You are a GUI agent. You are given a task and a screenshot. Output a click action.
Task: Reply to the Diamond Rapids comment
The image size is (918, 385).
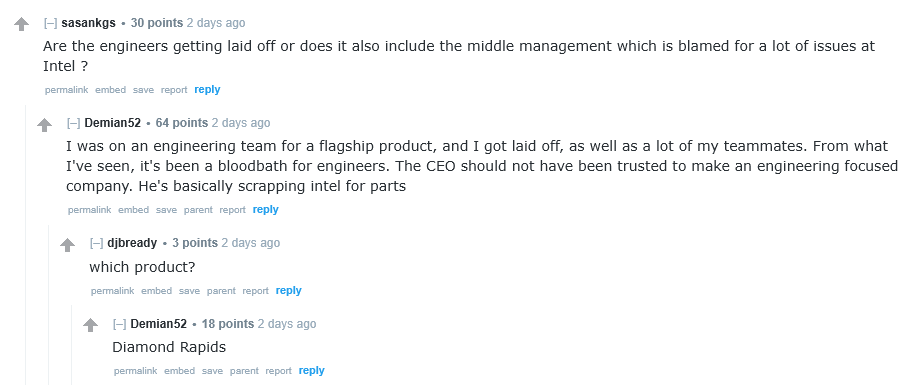[x=311, y=370]
